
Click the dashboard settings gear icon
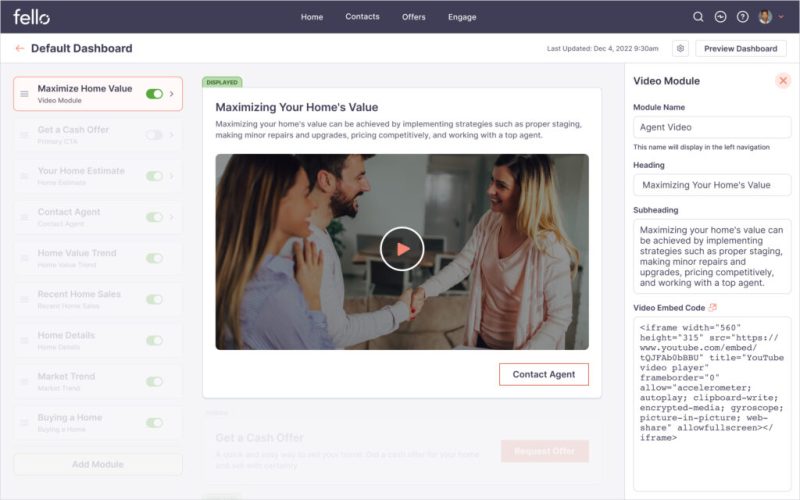point(680,48)
